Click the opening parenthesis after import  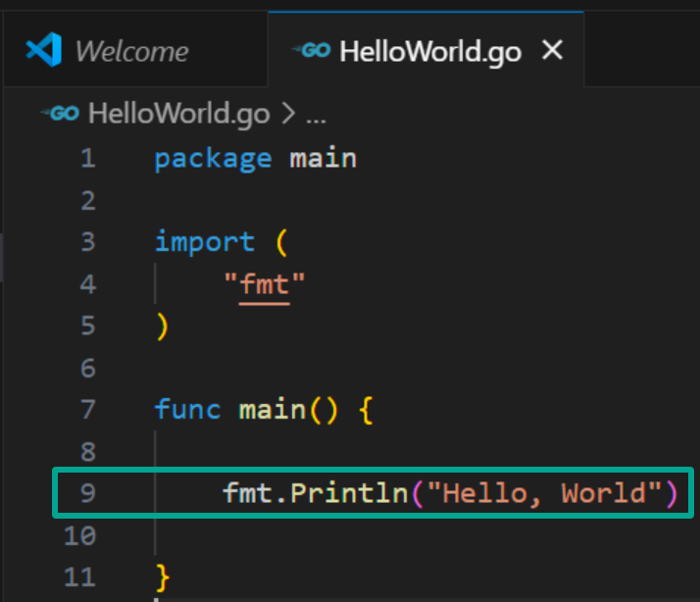[281, 242]
